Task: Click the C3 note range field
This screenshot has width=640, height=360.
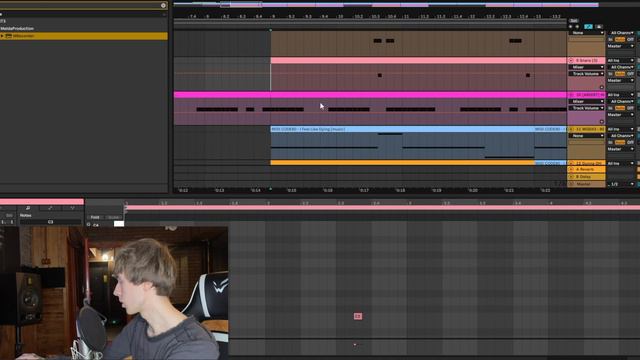Action: coord(50,222)
